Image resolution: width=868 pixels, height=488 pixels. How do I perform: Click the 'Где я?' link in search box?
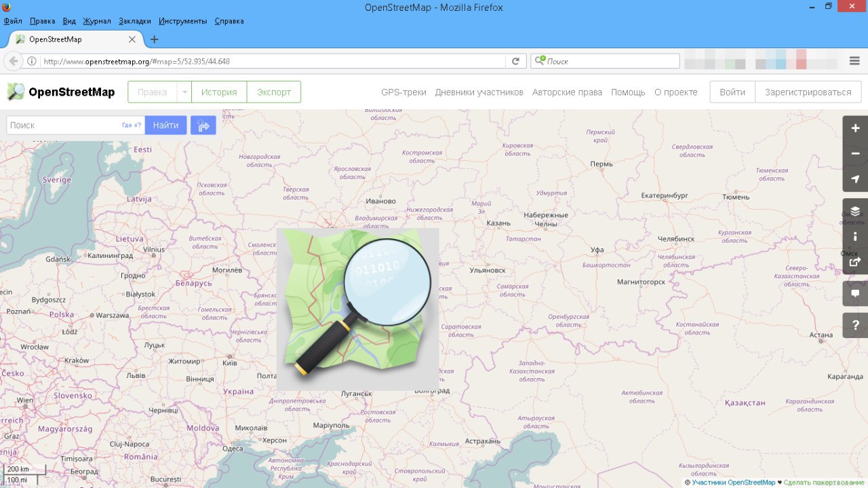[x=132, y=125]
